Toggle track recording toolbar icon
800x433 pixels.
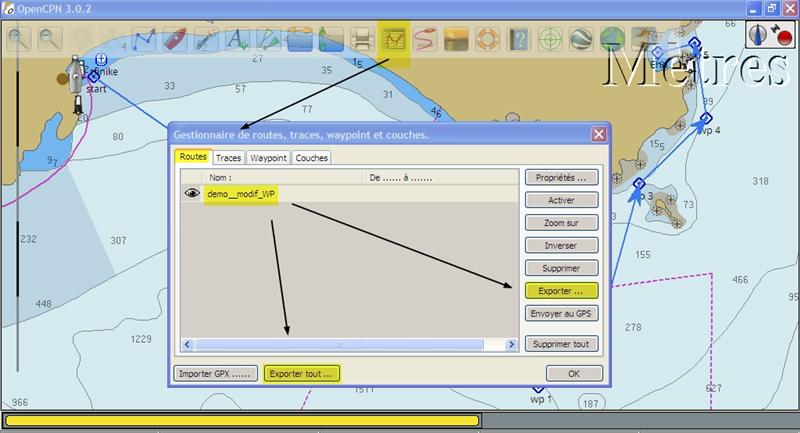426,41
